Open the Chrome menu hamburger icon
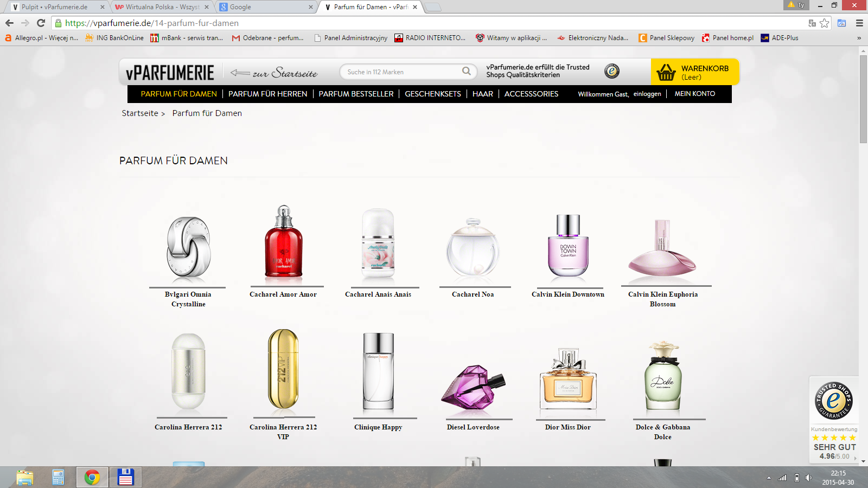The image size is (868, 488). pyautogui.click(x=859, y=23)
